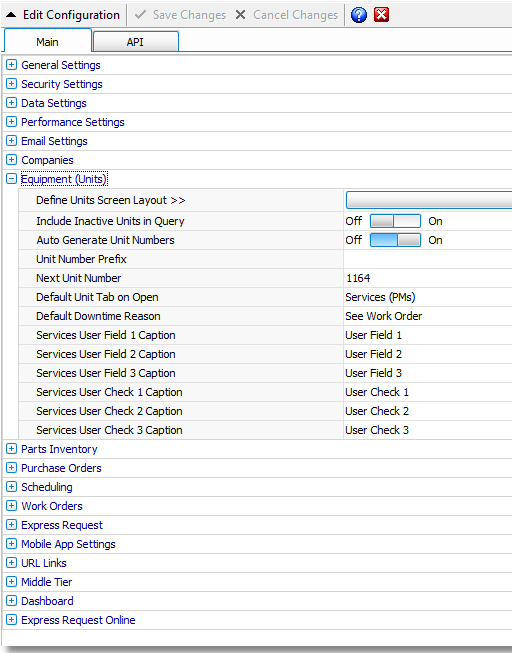Expand Express Request Online plus icon
This screenshot has width=512, height=653.
point(12,620)
